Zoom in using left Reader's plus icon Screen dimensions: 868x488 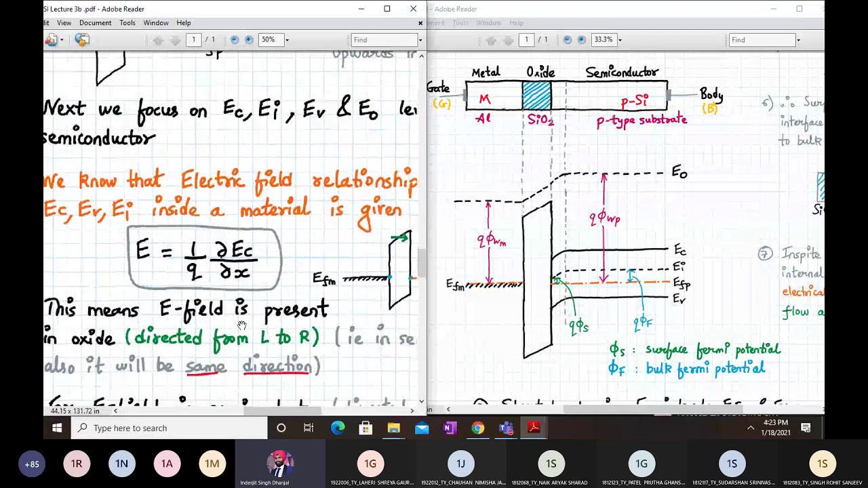(x=249, y=40)
